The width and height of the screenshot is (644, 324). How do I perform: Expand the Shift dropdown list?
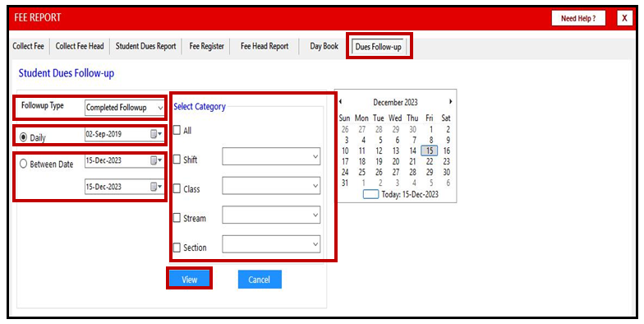[315, 156]
